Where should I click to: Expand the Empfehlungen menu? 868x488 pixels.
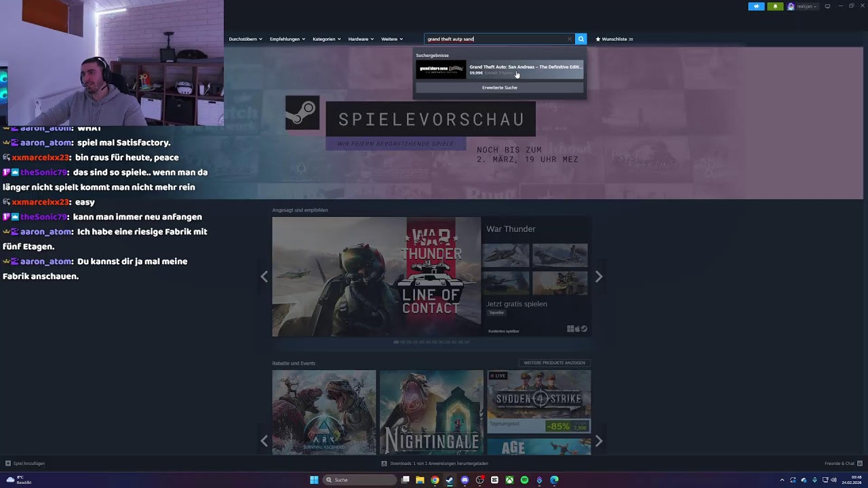click(288, 39)
